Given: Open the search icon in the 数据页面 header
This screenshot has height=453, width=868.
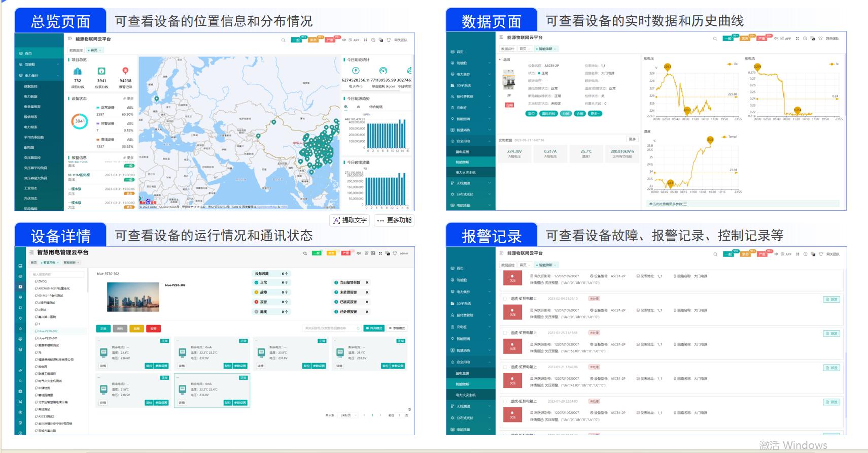Looking at the screenshot, I should pos(715,39).
